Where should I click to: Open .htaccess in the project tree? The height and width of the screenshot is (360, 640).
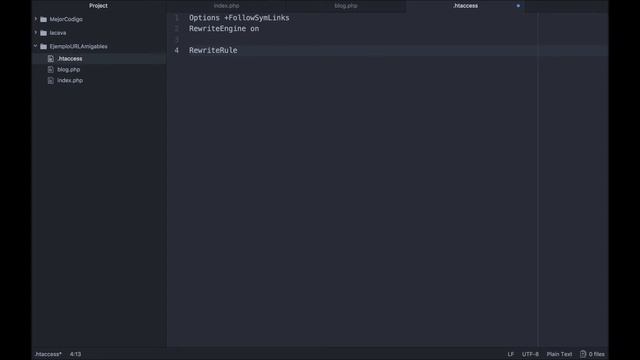click(x=70, y=59)
